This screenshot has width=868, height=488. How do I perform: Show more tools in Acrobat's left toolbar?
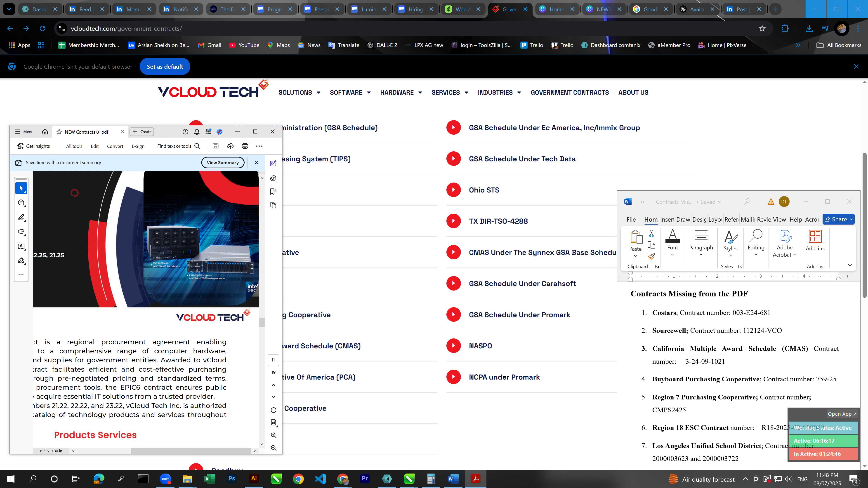click(x=21, y=274)
